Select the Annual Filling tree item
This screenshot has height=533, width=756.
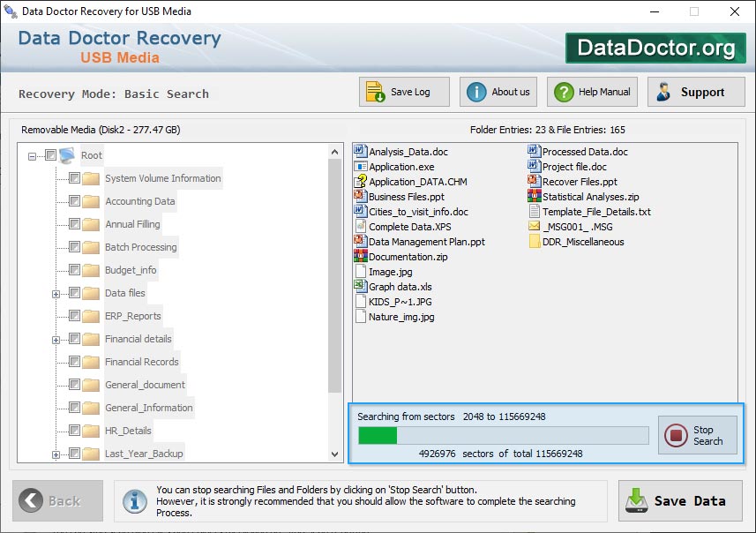(x=132, y=224)
